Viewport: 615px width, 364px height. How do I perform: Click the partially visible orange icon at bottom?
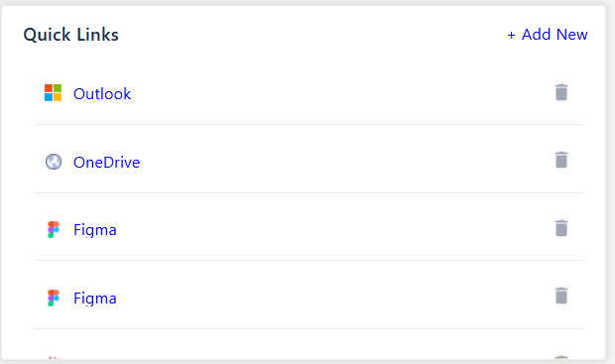coord(54,358)
